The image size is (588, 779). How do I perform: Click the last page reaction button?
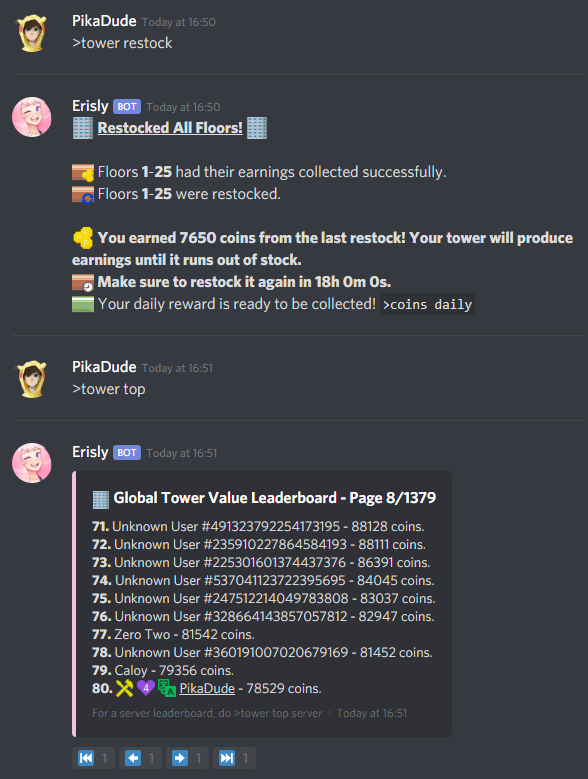[234, 758]
